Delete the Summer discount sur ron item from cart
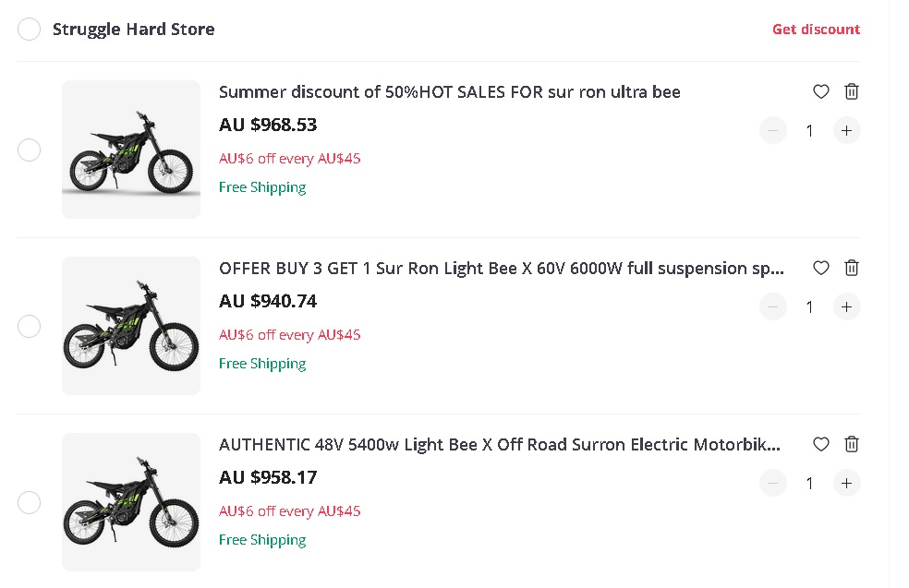Image resolution: width=909 pixels, height=588 pixels. (851, 91)
